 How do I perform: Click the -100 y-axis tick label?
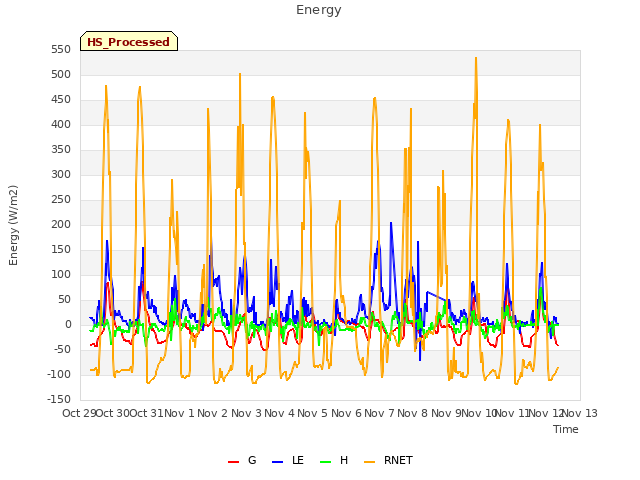click(x=59, y=375)
